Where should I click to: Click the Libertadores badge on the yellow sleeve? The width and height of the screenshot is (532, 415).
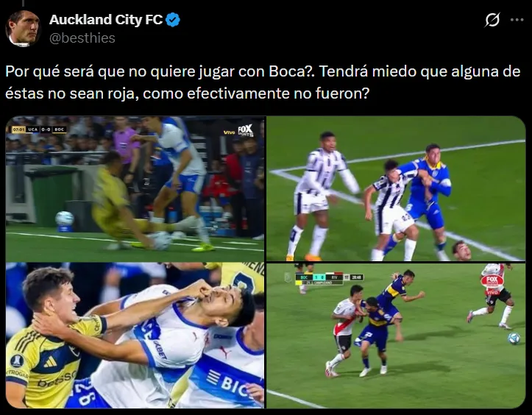[17, 361]
